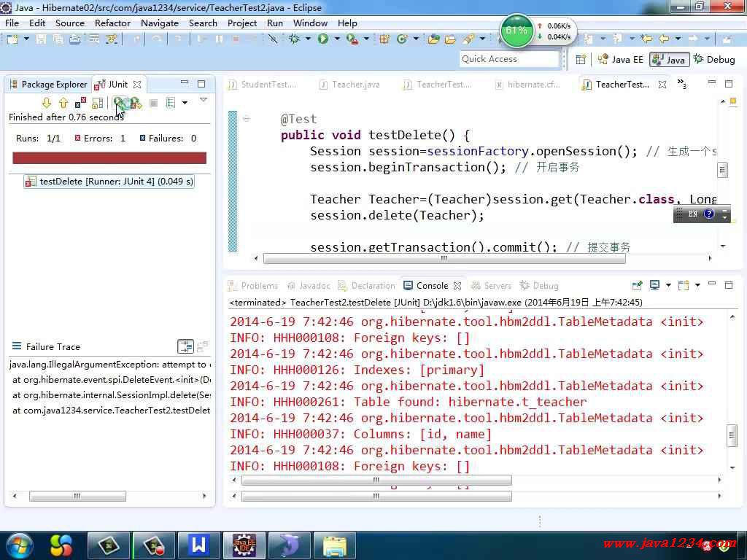Click the JUnit Test Run History icon
This screenshot has height=560, width=747.
[x=171, y=102]
